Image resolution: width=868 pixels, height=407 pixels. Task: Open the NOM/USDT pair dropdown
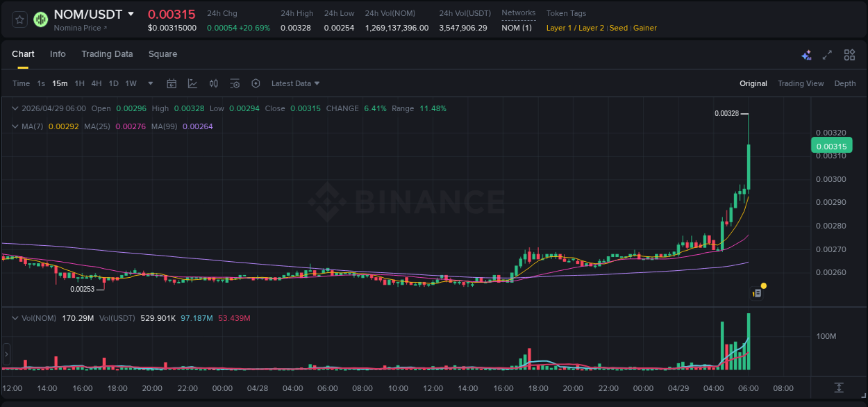pos(130,14)
